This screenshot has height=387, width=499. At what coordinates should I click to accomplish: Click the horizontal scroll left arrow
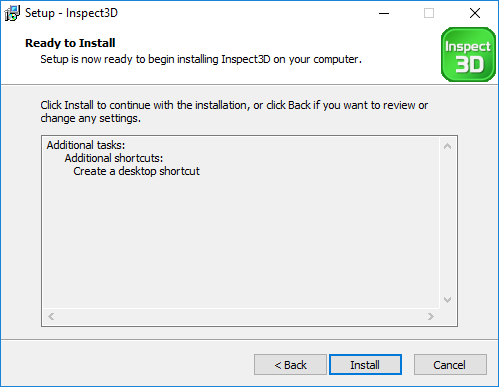(x=51, y=316)
